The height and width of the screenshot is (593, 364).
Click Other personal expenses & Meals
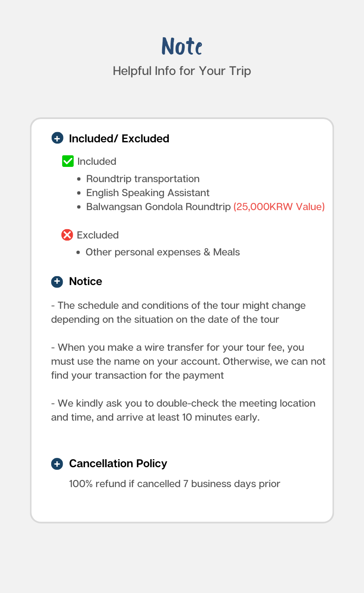[x=163, y=252]
